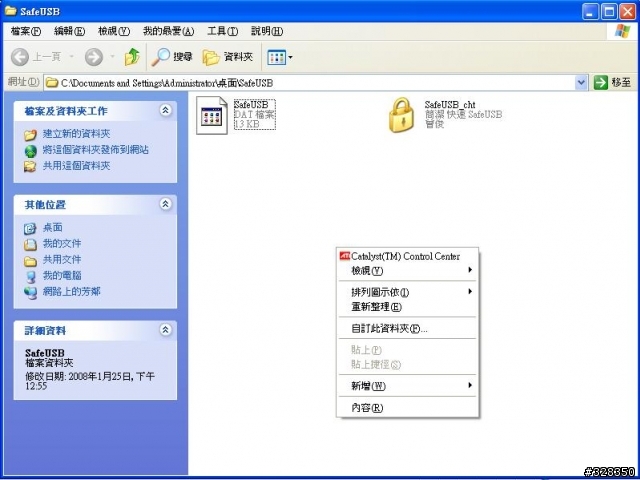Click the forward navigation arrow
640x480 pixels.
click(x=94, y=57)
